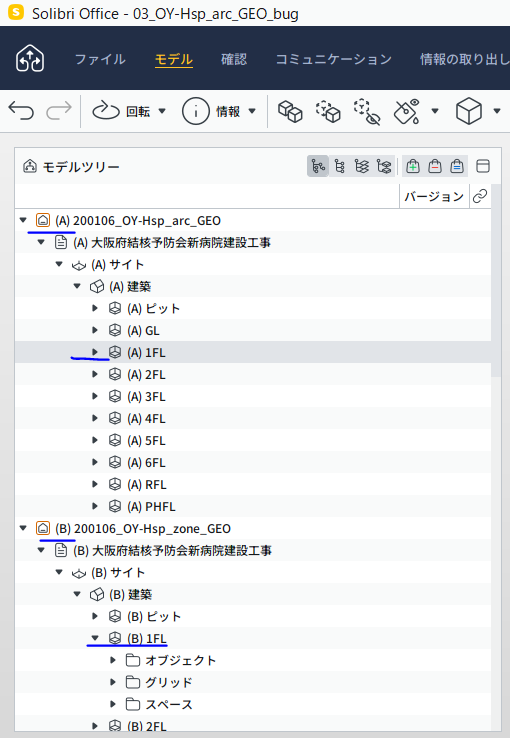Collapse the (A) 大阪府結核予防会新病院建設工事 node
This screenshot has width=510, height=738.
click(x=41, y=242)
